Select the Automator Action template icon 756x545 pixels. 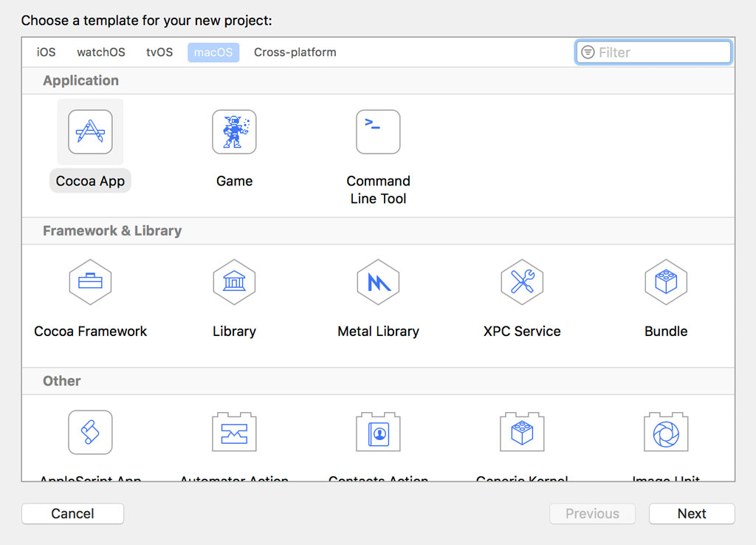[x=234, y=433]
